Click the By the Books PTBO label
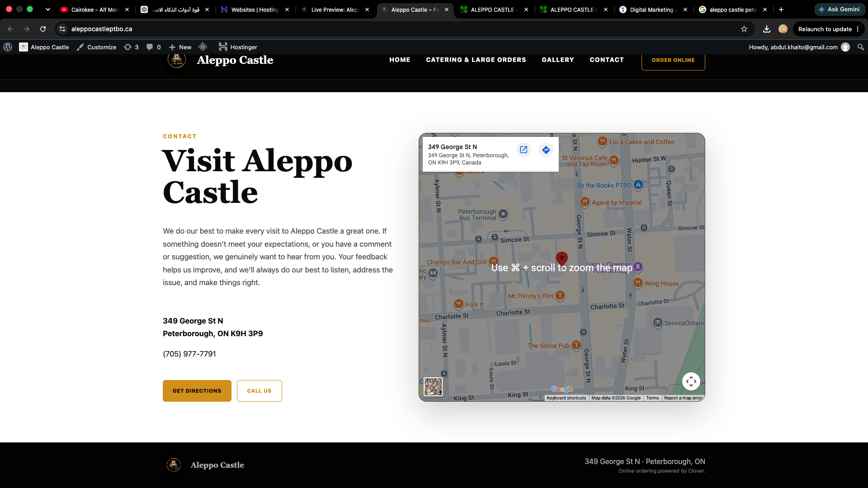 [x=604, y=185]
